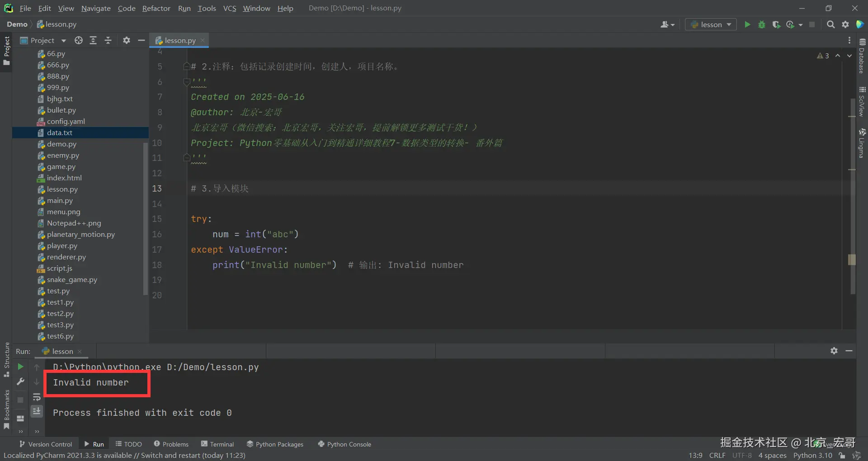Open Search Everywhere magnifier icon
Screen dimensions: 868x461
830,24
